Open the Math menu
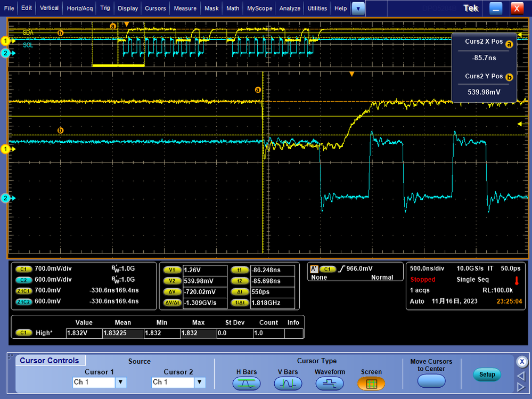This screenshot has width=532, height=399. click(233, 8)
